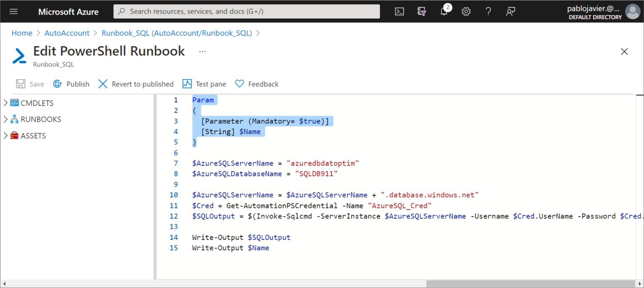Open the help question mark icon
This screenshot has height=288, width=644.
[x=488, y=11]
